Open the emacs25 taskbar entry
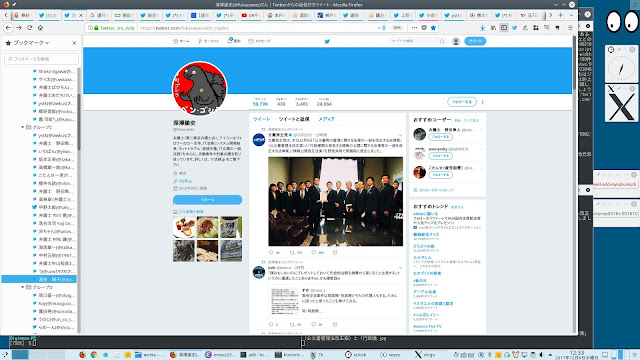 [220, 355]
